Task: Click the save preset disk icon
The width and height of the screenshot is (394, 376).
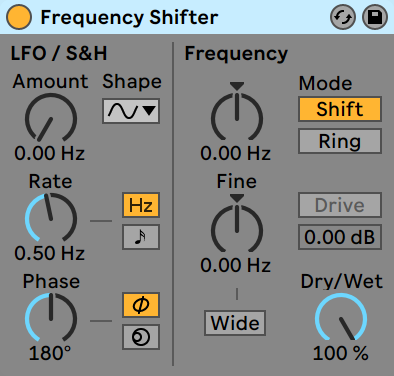Action: (375, 17)
